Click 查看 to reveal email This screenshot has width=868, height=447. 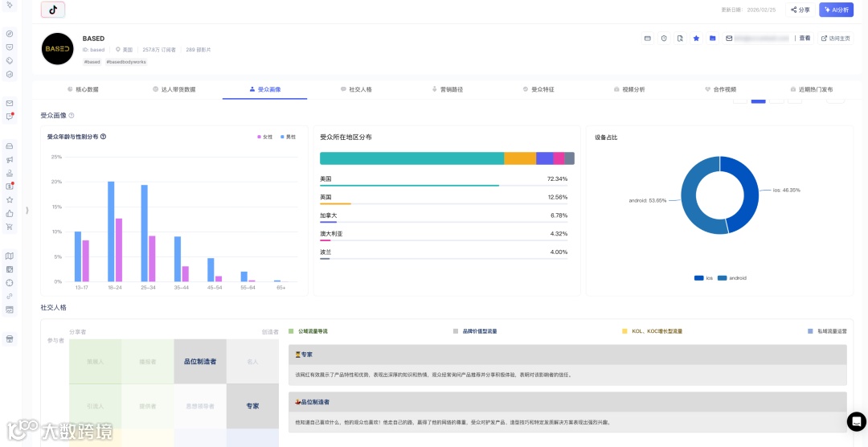tap(805, 39)
